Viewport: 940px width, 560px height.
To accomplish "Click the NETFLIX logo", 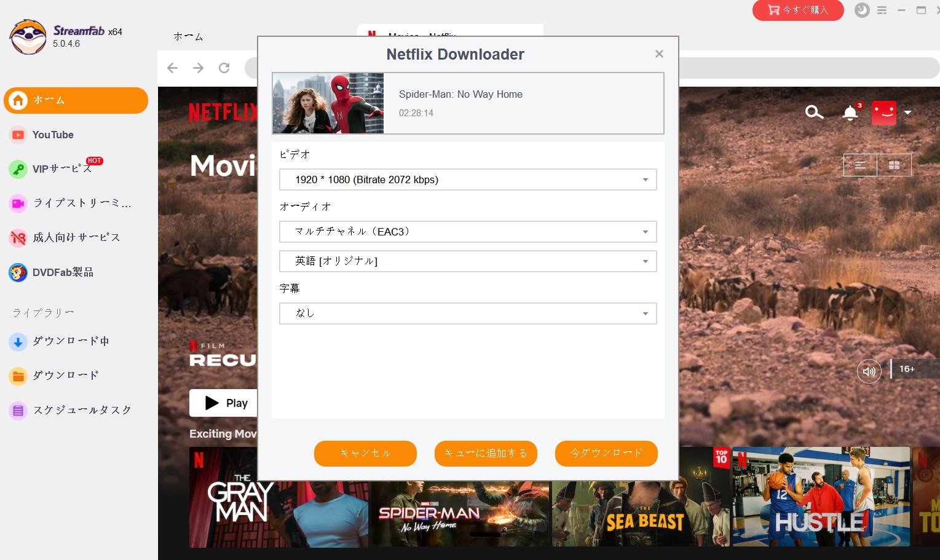I will click(223, 112).
